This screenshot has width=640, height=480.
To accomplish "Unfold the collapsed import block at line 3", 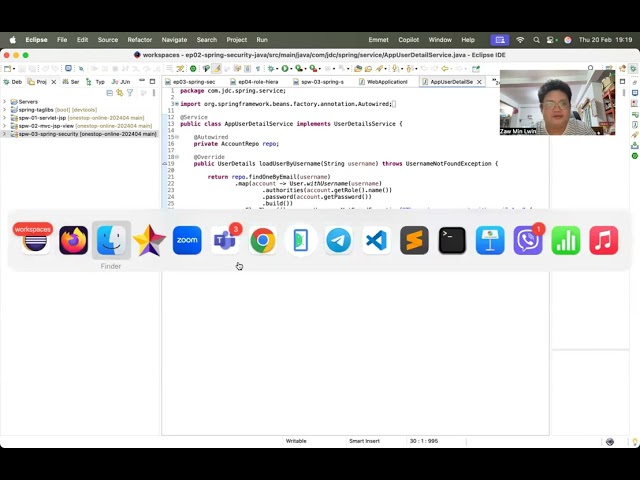I will 177,104.
